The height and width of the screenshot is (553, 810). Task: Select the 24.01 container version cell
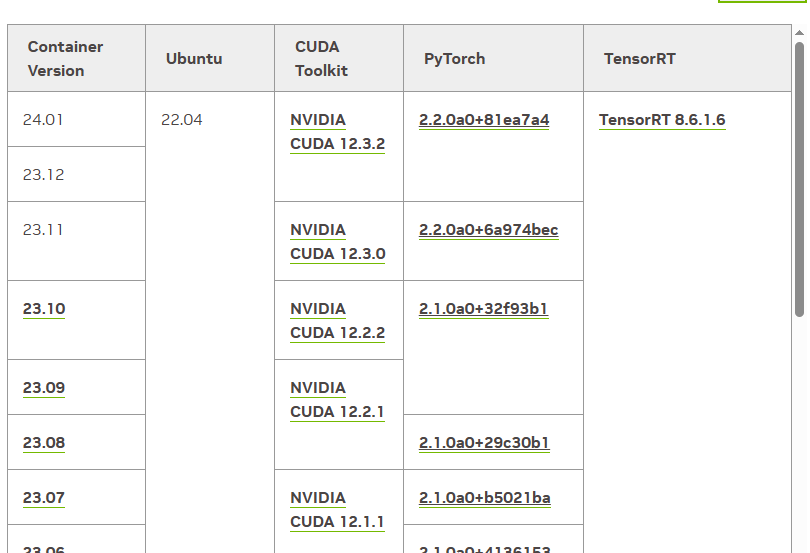43,120
